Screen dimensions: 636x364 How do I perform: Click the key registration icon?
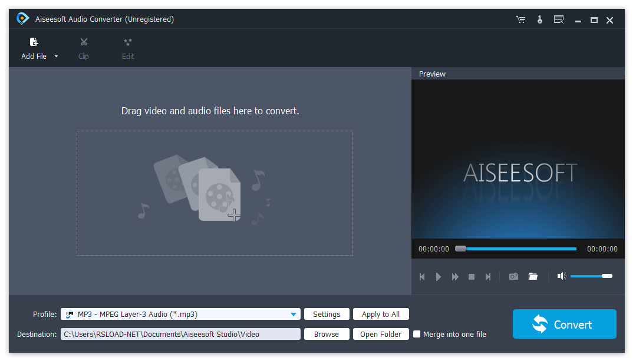pyautogui.click(x=539, y=19)
